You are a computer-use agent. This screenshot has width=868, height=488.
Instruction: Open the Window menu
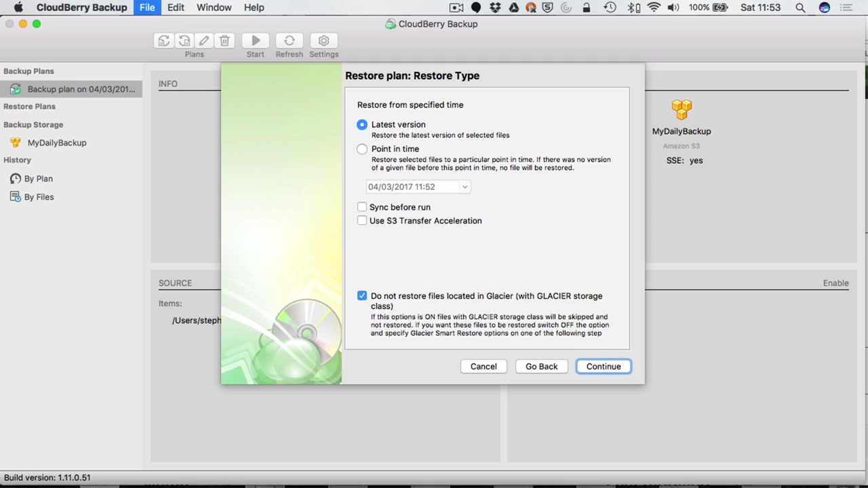coord(214,7)
